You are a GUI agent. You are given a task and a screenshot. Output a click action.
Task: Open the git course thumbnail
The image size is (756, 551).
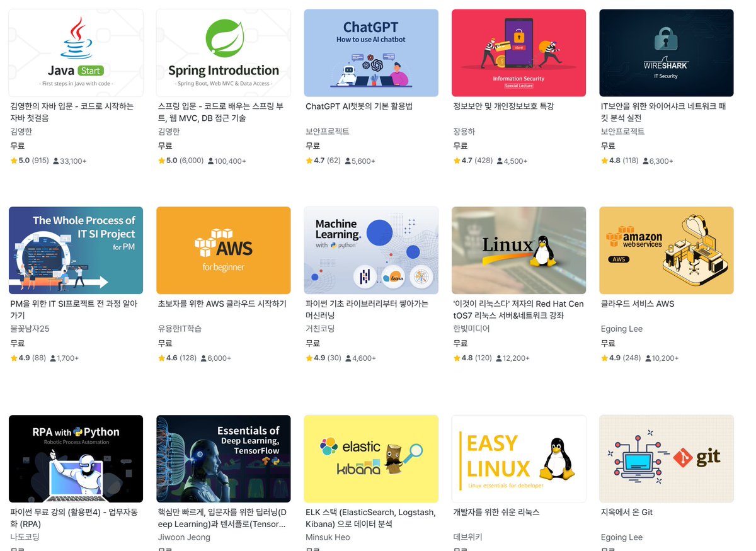667,458
